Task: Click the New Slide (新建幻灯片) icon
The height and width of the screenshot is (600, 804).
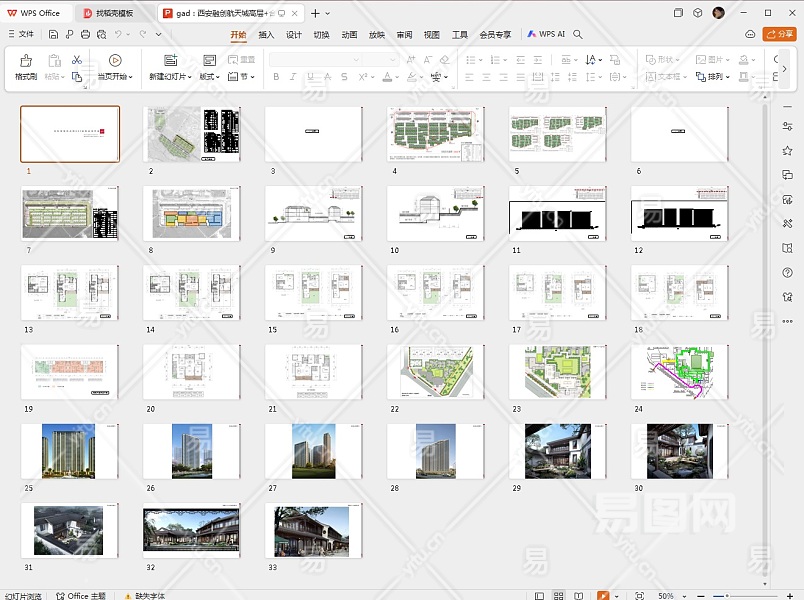Action: coord(170,61)
